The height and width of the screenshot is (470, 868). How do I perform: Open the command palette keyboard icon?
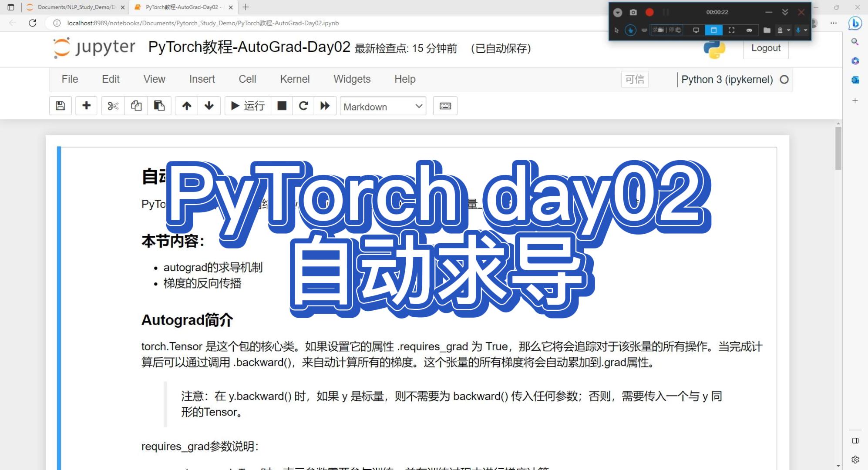445,106
